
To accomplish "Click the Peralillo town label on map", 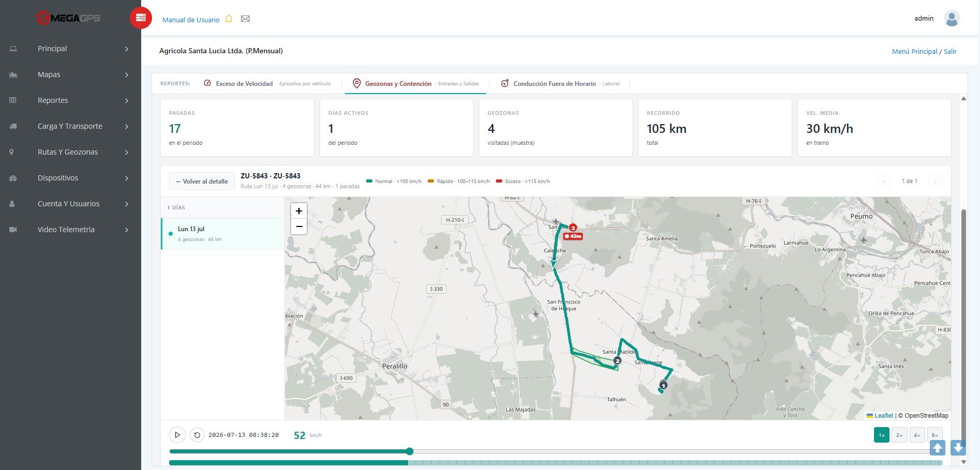I will 395,366.
